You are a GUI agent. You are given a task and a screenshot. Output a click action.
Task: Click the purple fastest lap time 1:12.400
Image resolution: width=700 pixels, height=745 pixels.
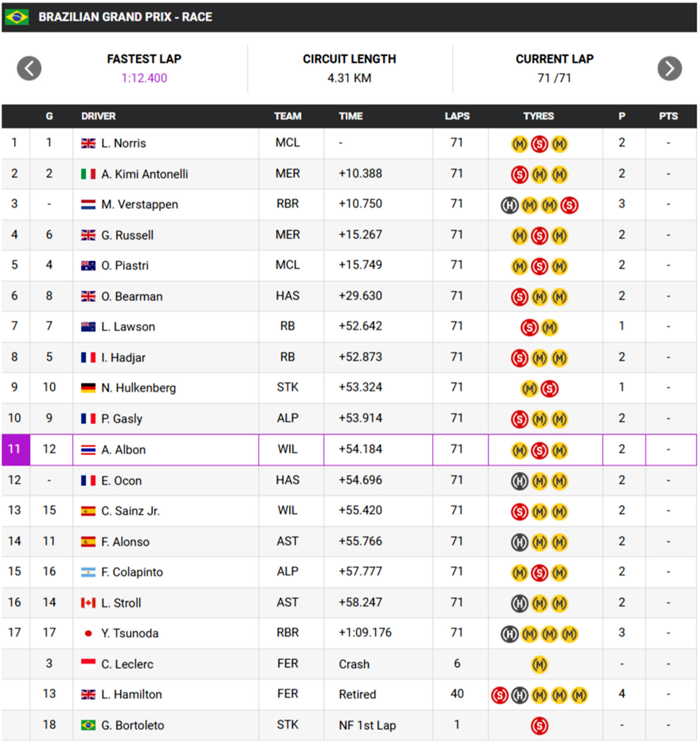click(144, 78)
